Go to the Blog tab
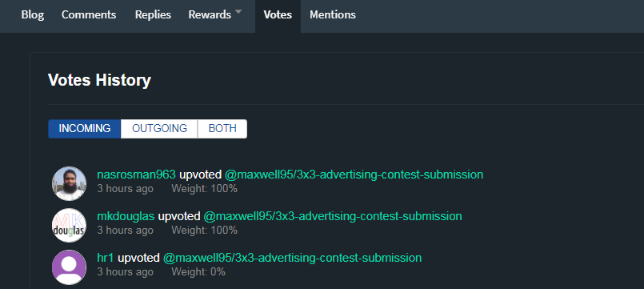Screen dimensions: 644x289 click(x=33, y=14)
